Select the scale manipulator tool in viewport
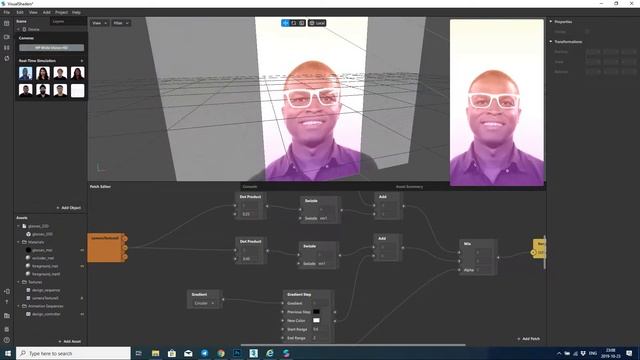Screen dimensions: 640x360 point(302,23)
